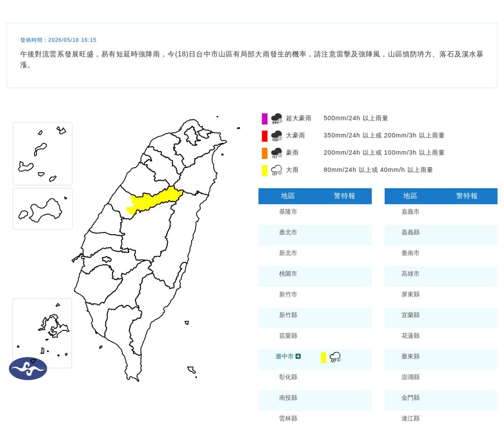Click the 超大豪雨 rain cloud icon
Image resolution: width=504 pixels, height=448 pixels.
(276, 119)
